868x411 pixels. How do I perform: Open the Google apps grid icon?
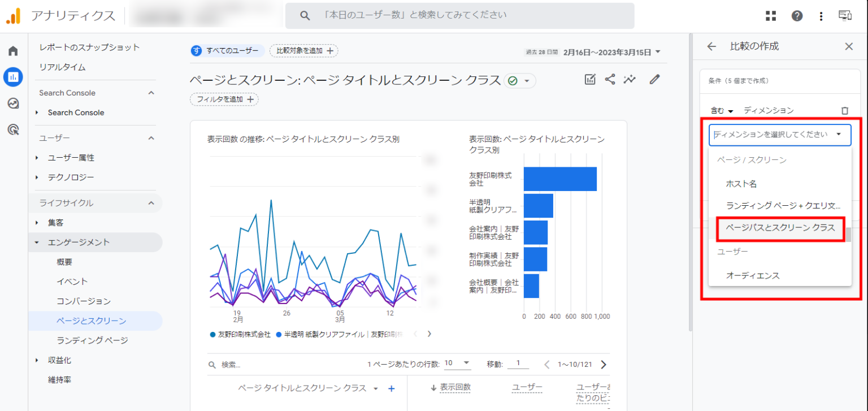pos(770,15)
